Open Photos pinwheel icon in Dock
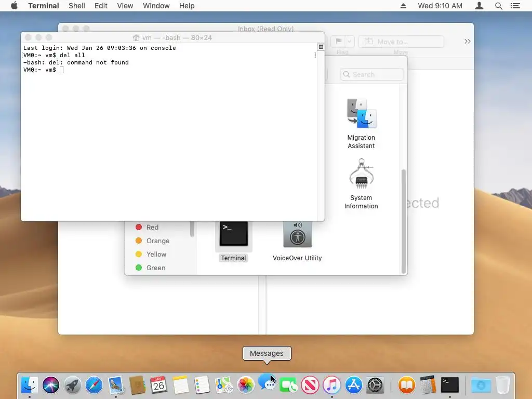The height and width of the screenshot is (399, 532). (x=245, y=385)
